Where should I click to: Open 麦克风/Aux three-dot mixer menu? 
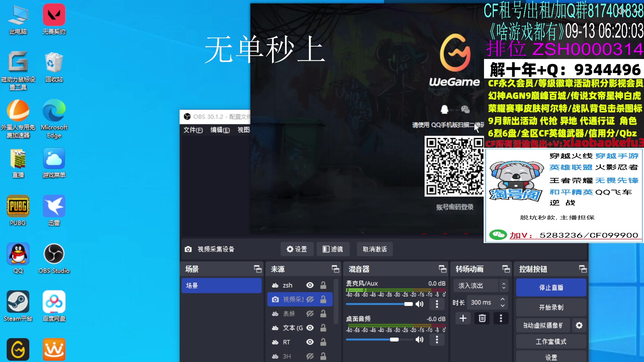437,304
